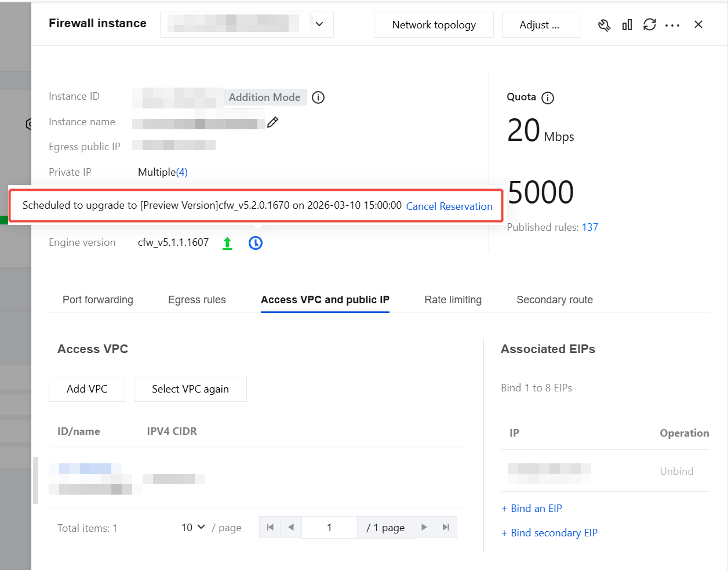Open the Rate limiting tab
The image size is (728, 570).
[x=453, y=300]
